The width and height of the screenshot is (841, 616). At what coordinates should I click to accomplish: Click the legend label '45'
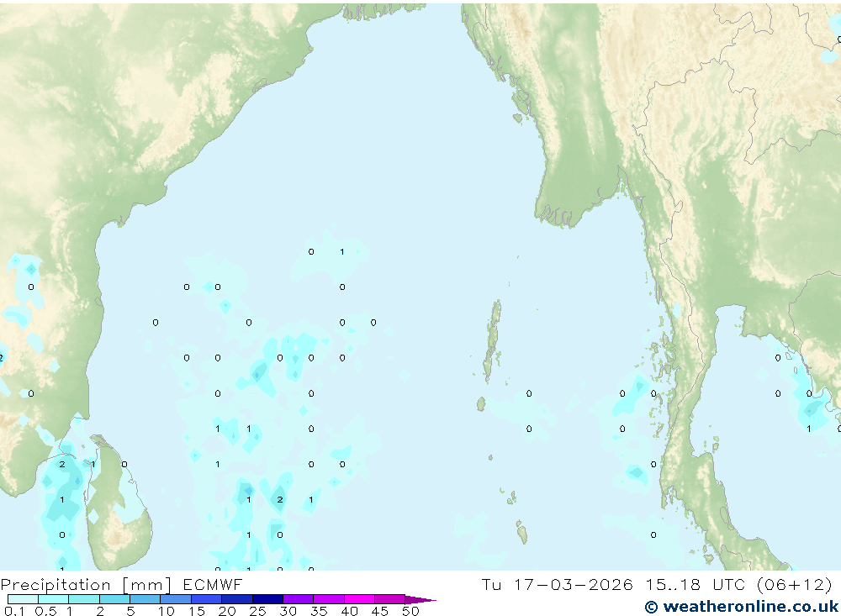tap(380, 611)
